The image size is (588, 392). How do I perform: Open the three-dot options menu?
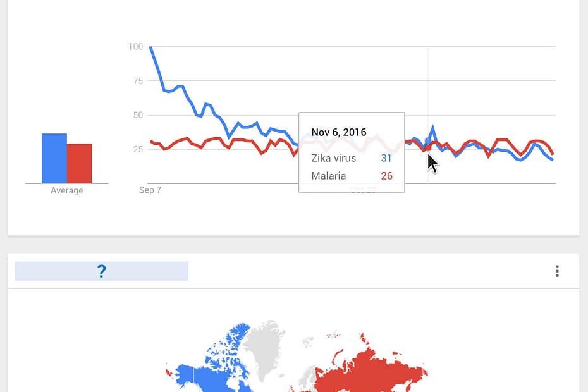(x=557, y=271)
